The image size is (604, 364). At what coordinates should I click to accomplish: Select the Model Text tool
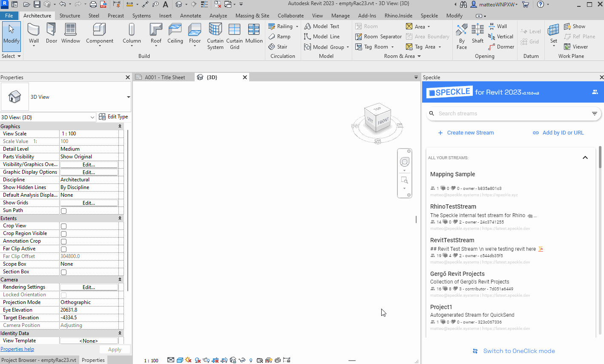[x=322, y=26]
